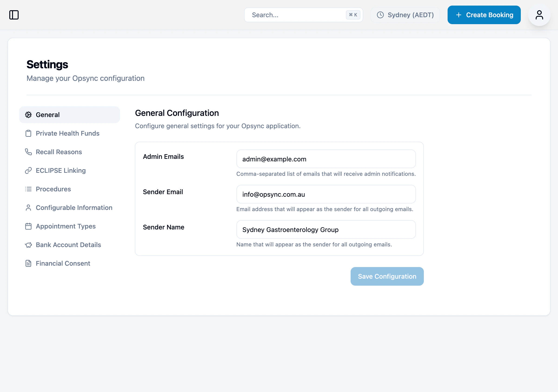Click the phone icon for Recall Reasons
The image size is (558, 392).
click(28, 152)
